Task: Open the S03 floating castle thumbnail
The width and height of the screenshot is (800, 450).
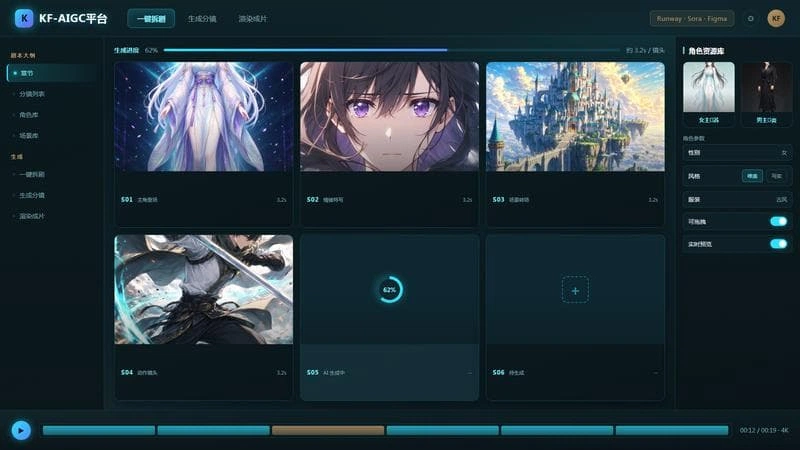Action: pyautogui.click(x=575, y=117)
